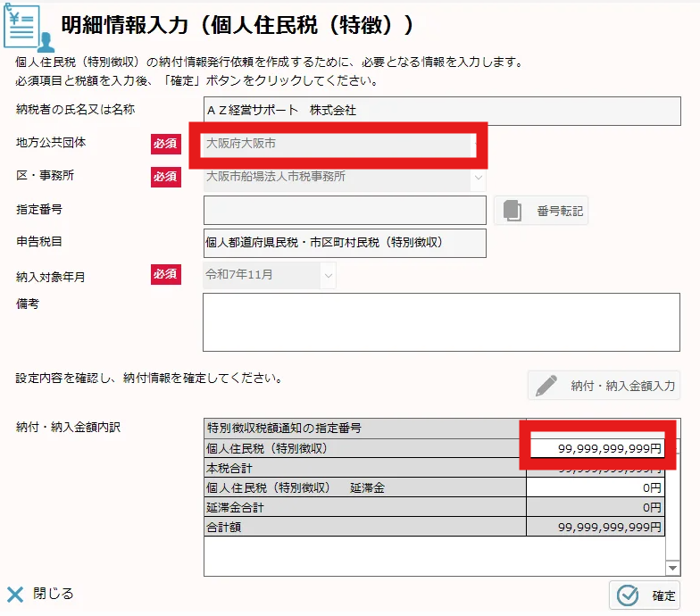Click the table's scroll down arrow
The width and height of the screenshot is (700, 616).
(673, 568)
